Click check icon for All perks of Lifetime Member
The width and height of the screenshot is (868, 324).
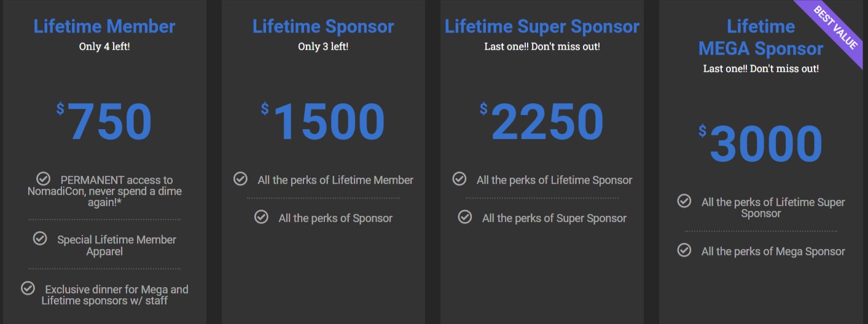[240, 179]
